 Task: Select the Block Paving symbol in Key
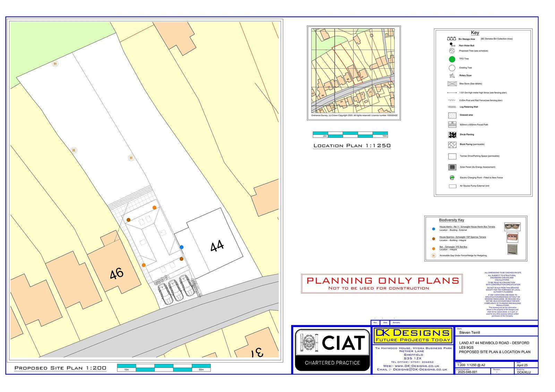coord(452,145)
